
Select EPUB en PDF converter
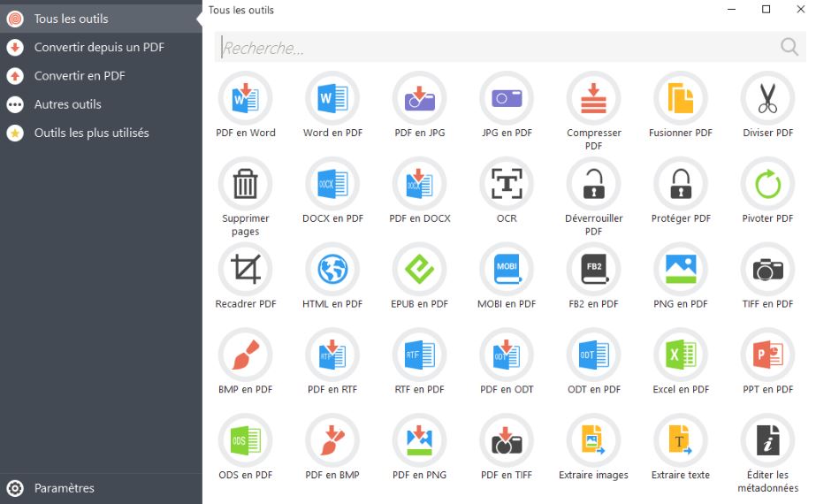419,269
